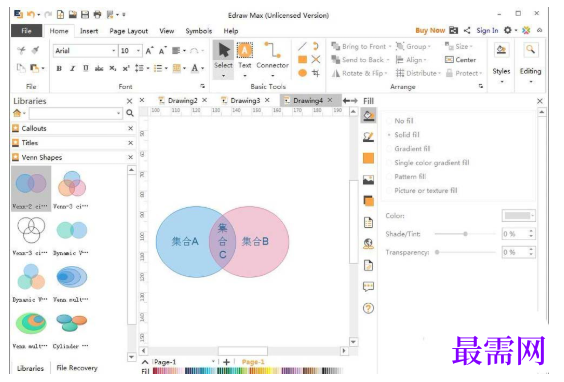Open the picture panel icon
This screenshot has height=382, width=564.
[368, 179]
